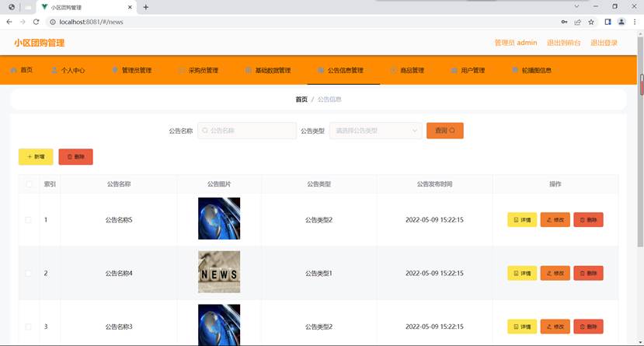This screenshot has height=346, width=644.
Task: Reload the page with refresh icon
Action: point(37,22)
